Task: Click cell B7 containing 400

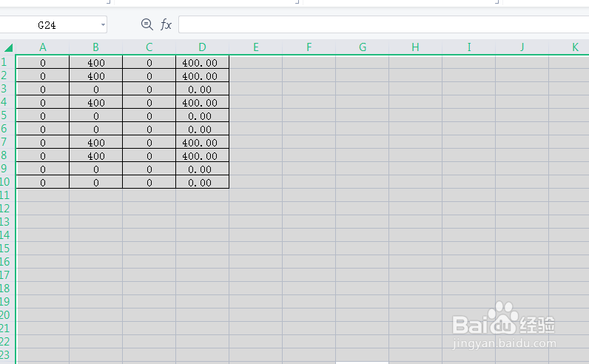Action: point(95,142)
